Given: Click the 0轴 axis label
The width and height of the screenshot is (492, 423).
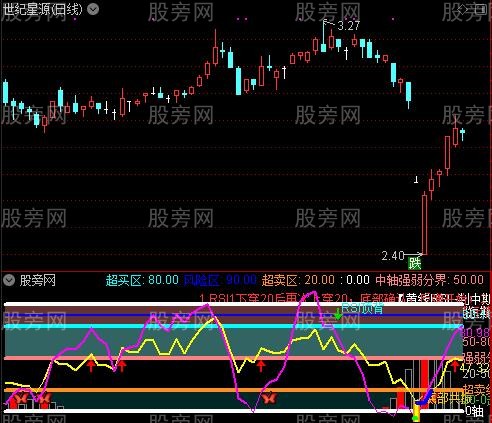Looking at the screenshot, I should click(x=474, y=411).
